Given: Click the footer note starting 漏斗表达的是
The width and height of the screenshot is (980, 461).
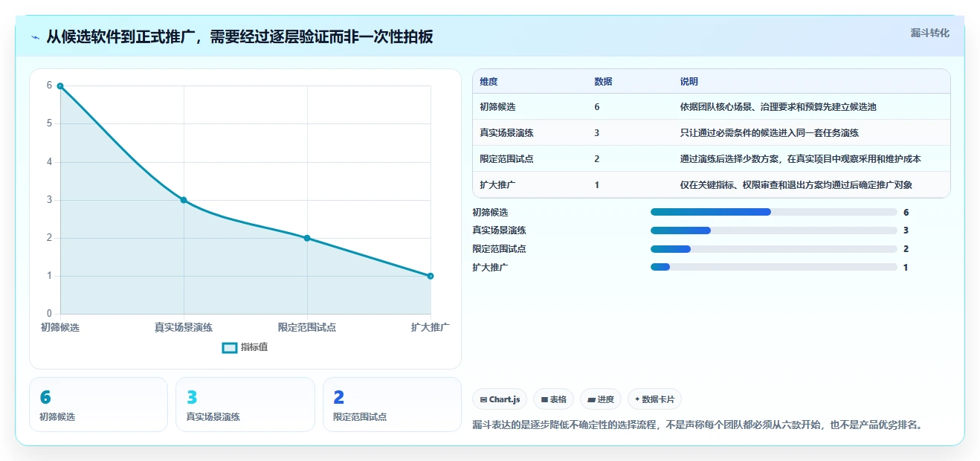Looking at the screenshot, I should (697, 425).
